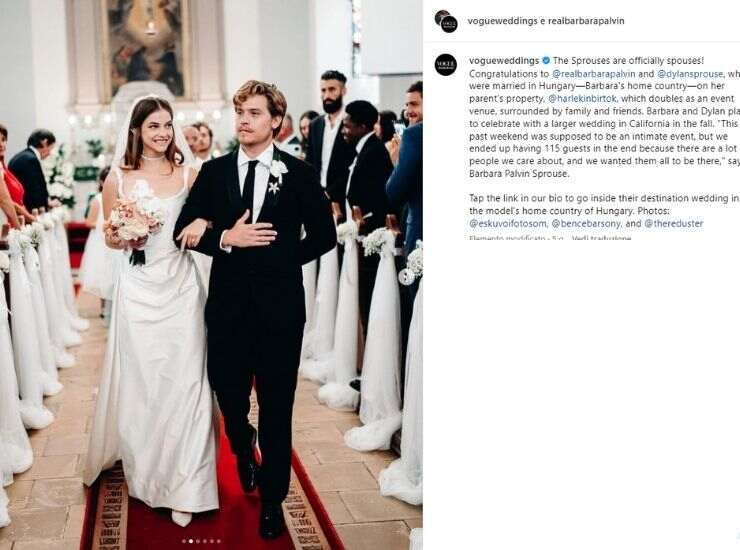Viewport: 740px width, 550px height.
Task: Open the stacked profile avatars in post header
Action: click(446, 21)
